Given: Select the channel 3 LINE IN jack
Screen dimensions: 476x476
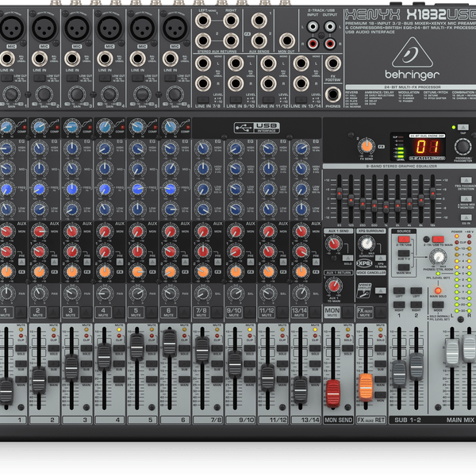Looking at the screenshot, I should (72, 59).
